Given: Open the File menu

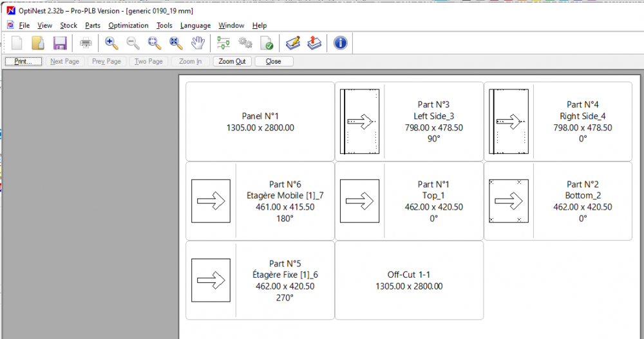Looking at the screenshot, I should [x=24, y=26].
